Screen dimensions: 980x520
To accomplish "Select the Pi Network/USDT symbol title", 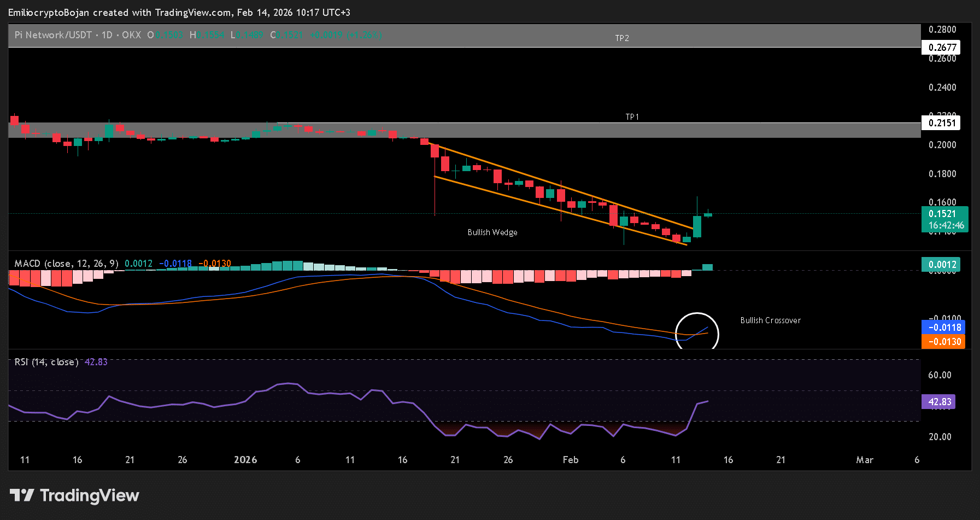I will click(53, 35).
